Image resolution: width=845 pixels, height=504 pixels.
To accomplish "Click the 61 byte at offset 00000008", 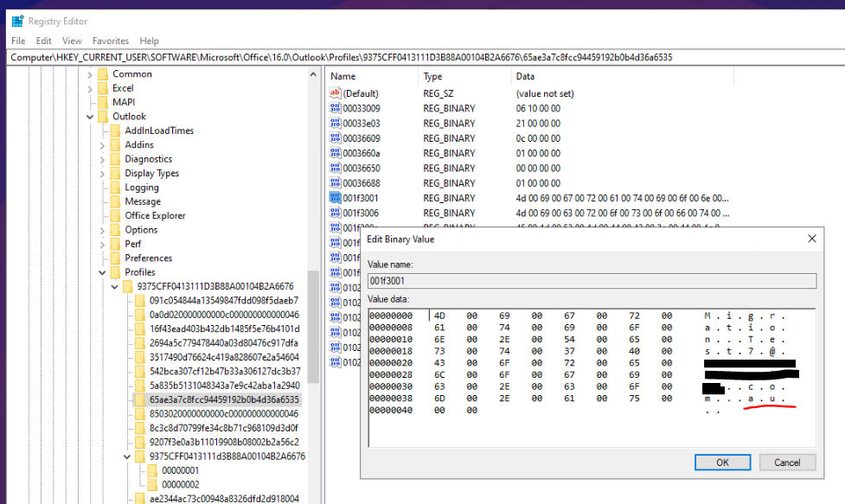I will coord(439,328).
